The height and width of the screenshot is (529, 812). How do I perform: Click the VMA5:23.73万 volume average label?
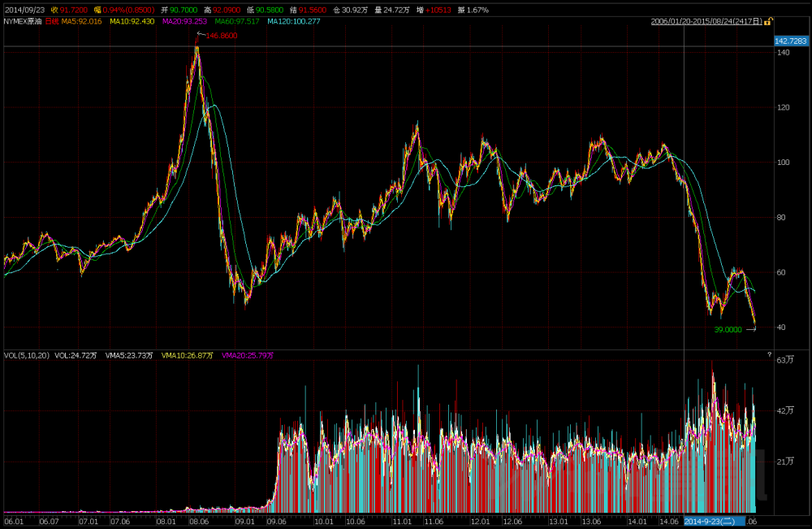(x=129, y=355)
